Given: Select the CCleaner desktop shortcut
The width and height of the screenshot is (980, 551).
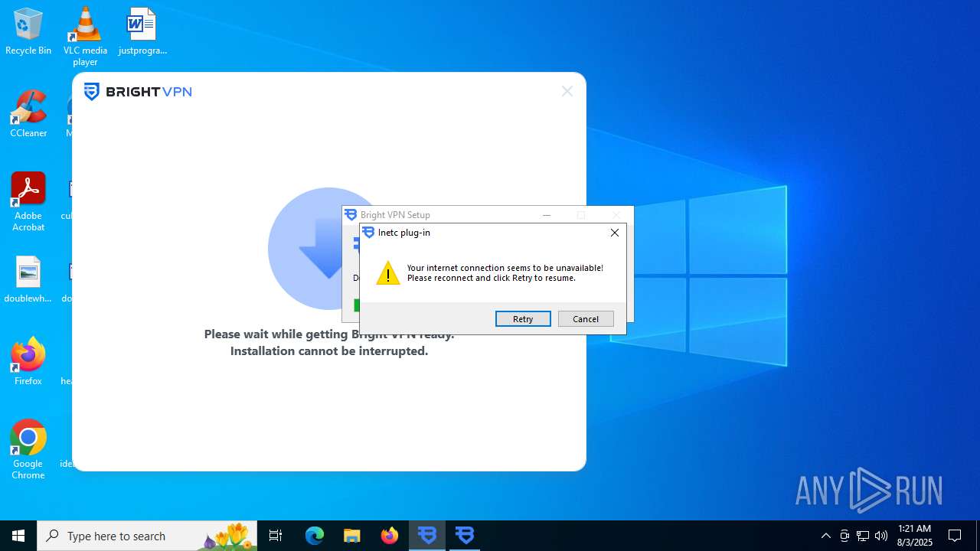Looking at the screenshot, I should point(28,114).
